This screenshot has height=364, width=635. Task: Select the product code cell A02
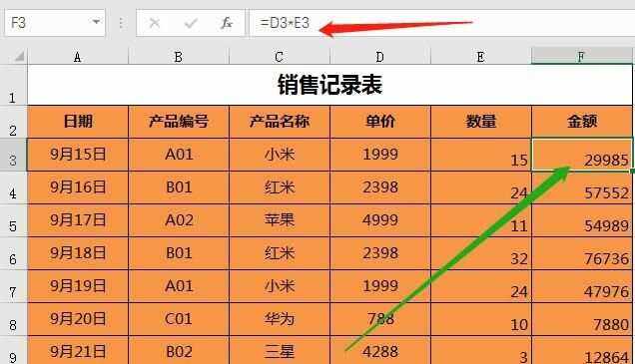click(x=178, y=220)
